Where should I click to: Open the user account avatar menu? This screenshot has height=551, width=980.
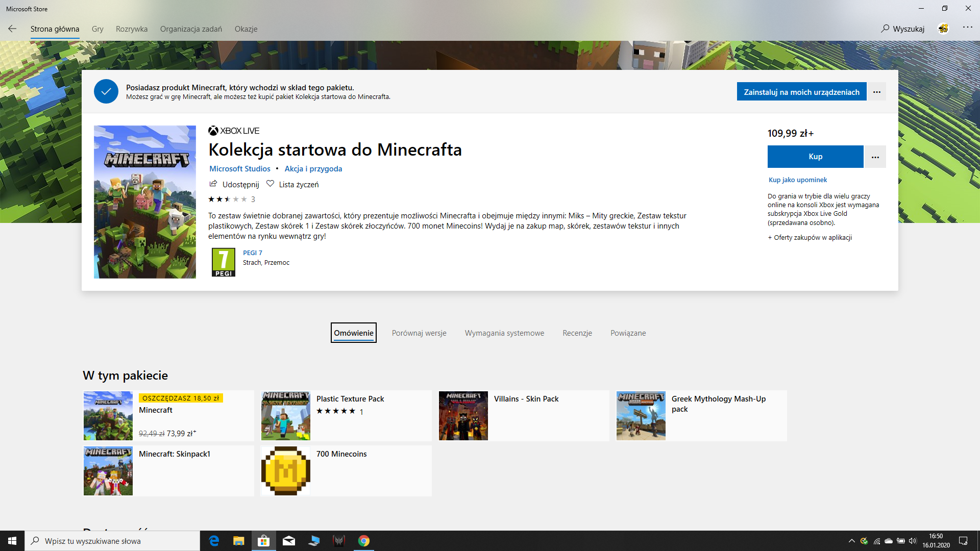[943, 29]
